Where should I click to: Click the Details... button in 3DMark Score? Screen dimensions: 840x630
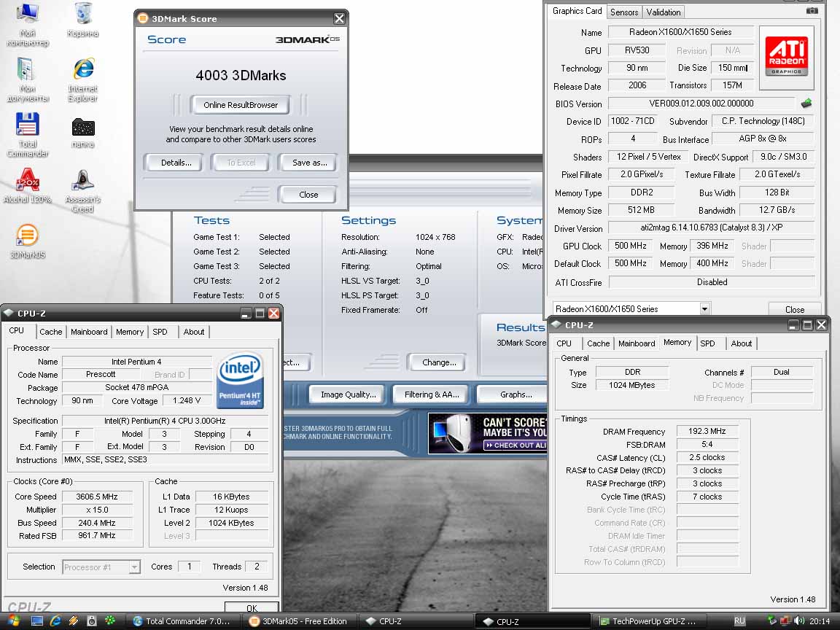pos(176,163)
